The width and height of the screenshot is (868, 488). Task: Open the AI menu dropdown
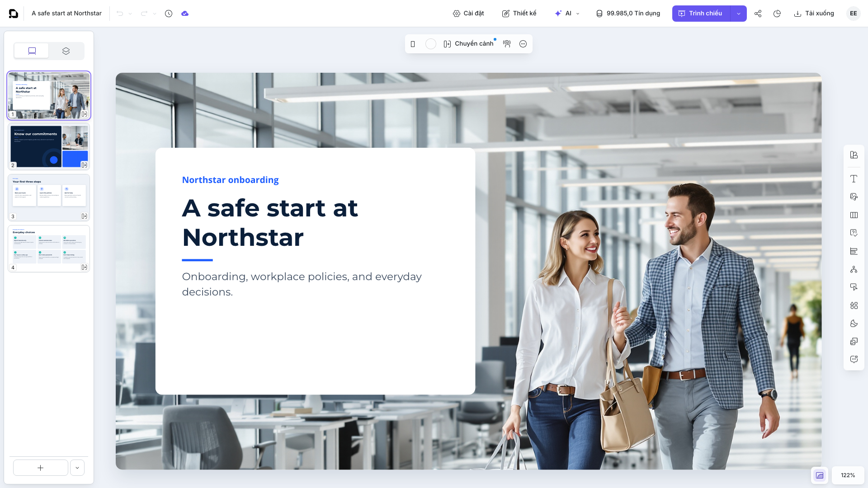(567, 14)
